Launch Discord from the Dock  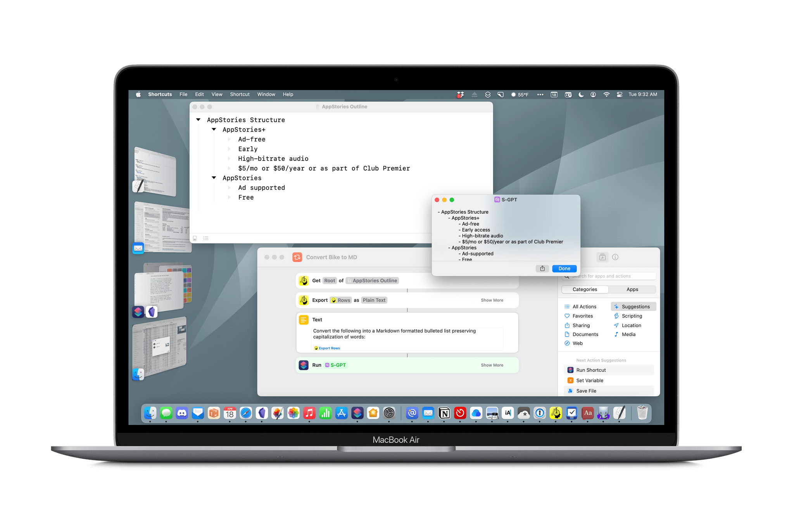coord(182,413)
